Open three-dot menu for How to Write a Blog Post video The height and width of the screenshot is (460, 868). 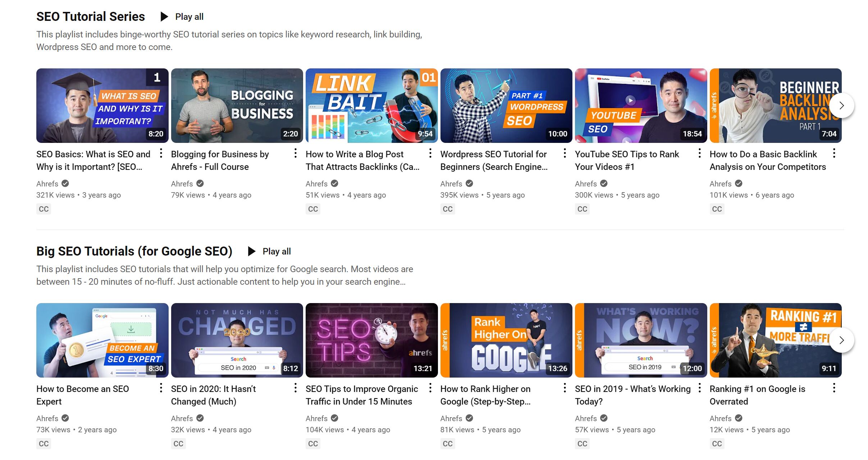(x=430, y=153)
